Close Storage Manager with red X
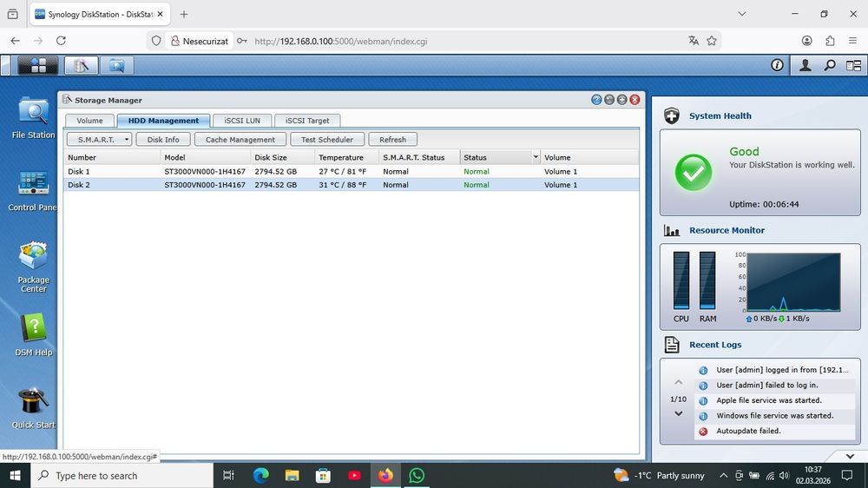 tap(635, 100)
